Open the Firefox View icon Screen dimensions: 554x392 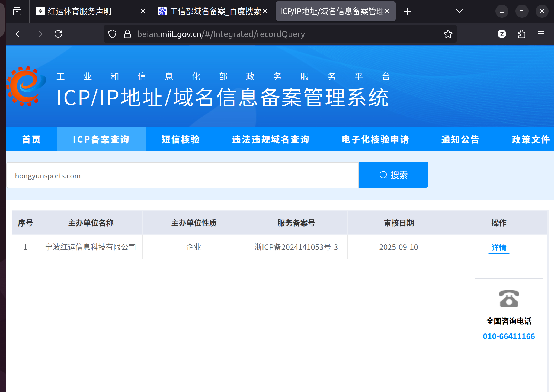click(17, 11)
